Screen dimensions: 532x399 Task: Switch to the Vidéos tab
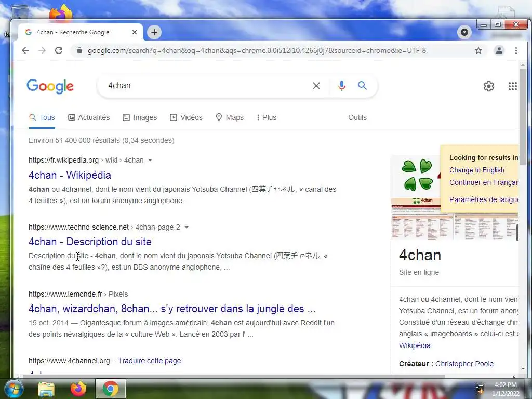[x=186, y=117]
